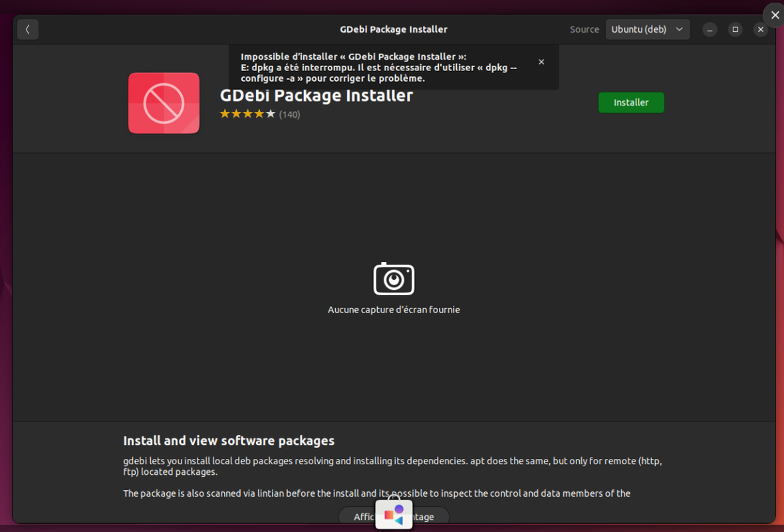Viewport: 784px width, 532px height.
Task: Click the Ubuntu Software bag icon at the bottom
Action: coord(394,513)
